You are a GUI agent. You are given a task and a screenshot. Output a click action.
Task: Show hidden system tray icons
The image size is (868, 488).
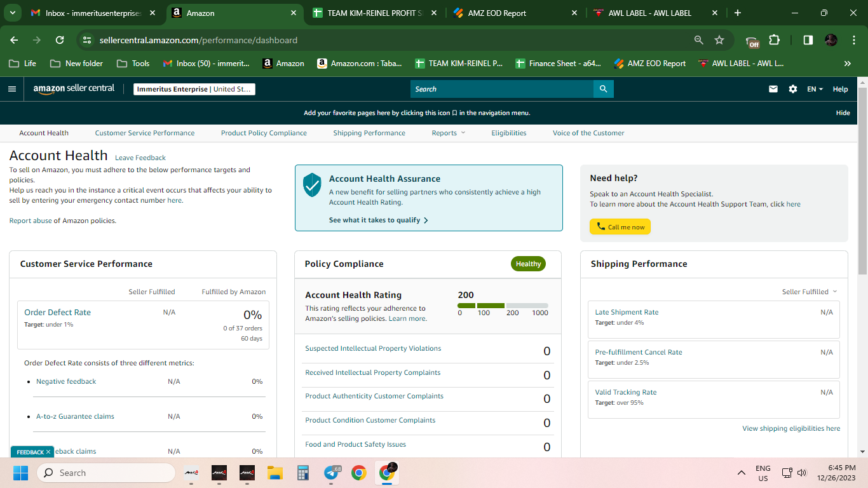tap(741, 473)
